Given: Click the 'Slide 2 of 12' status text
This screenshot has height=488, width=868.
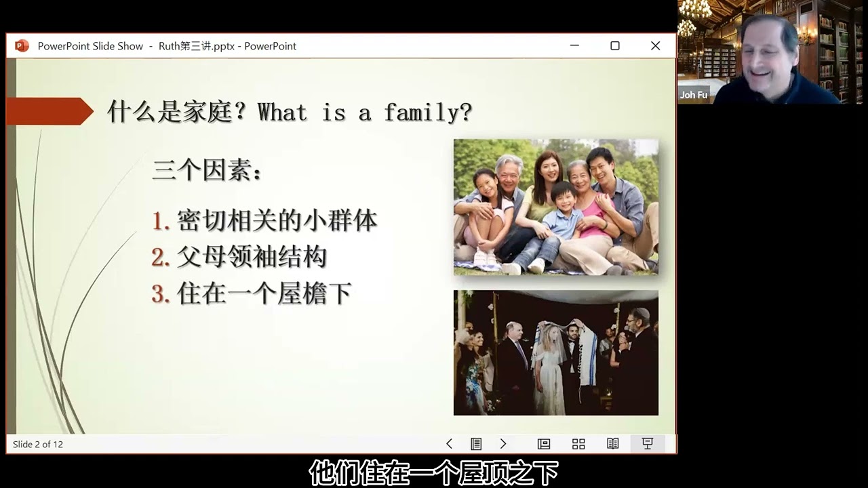Looking at the screenshot, I should [x=38, y=444].
